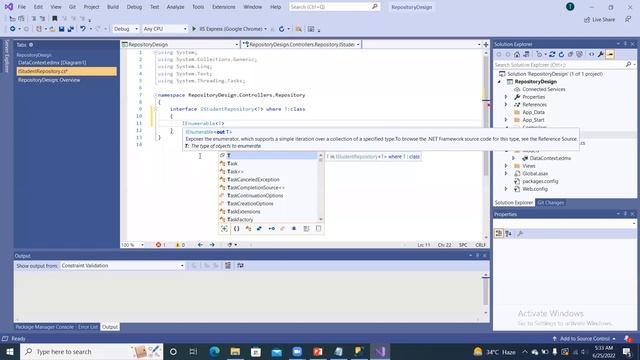Click the Save All toolbar icon

(70, 29)
